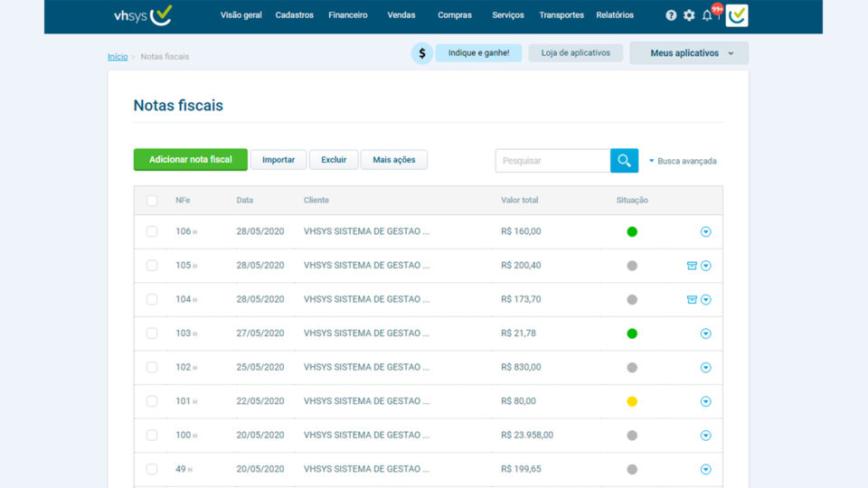Focus the Pesquisar search field
Image resolution: width=868 pixels, height=488 pixels.
point(553,161)
